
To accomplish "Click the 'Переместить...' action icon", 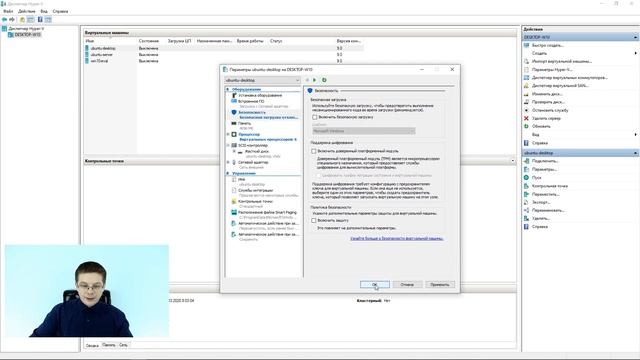I will pos(527,194).
